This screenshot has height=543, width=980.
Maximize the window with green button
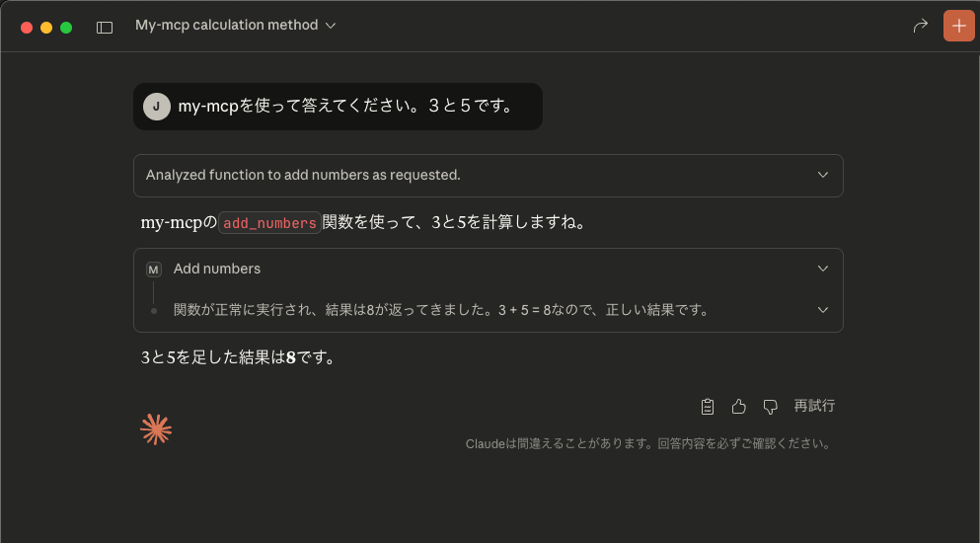pyautogui.click(x=66, y=27)
